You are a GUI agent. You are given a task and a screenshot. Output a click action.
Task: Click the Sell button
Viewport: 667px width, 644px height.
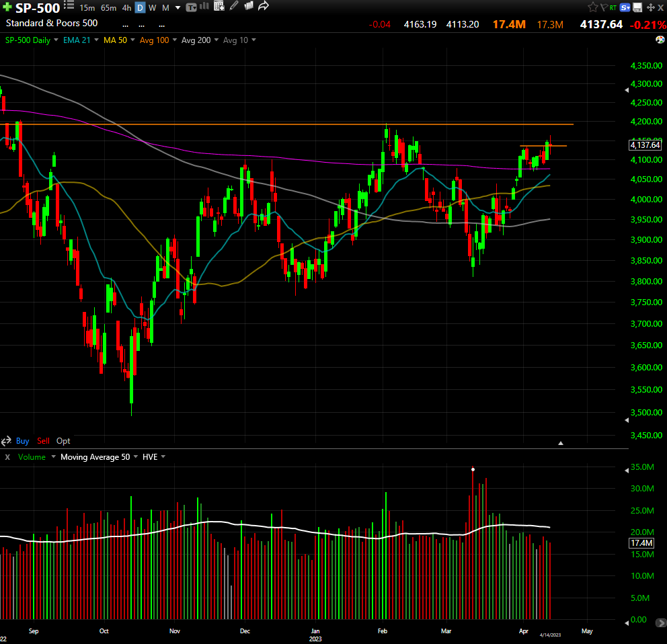tap(43, 441)
